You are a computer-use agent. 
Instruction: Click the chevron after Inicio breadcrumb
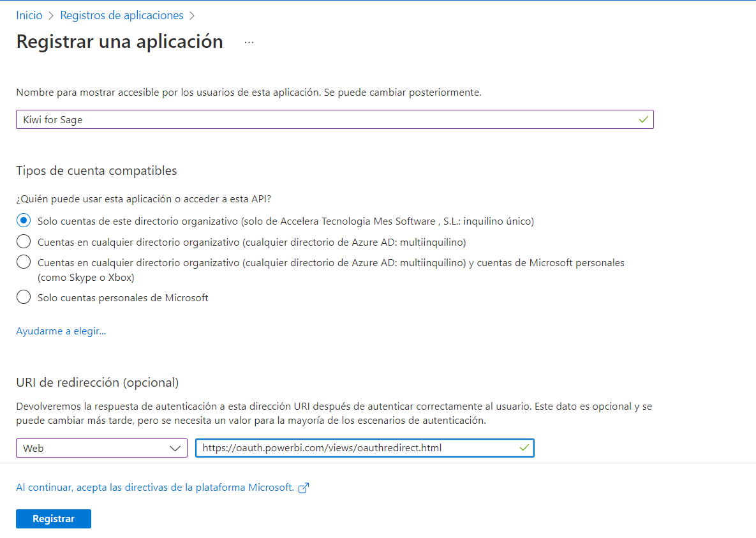(x=51, y=16)
